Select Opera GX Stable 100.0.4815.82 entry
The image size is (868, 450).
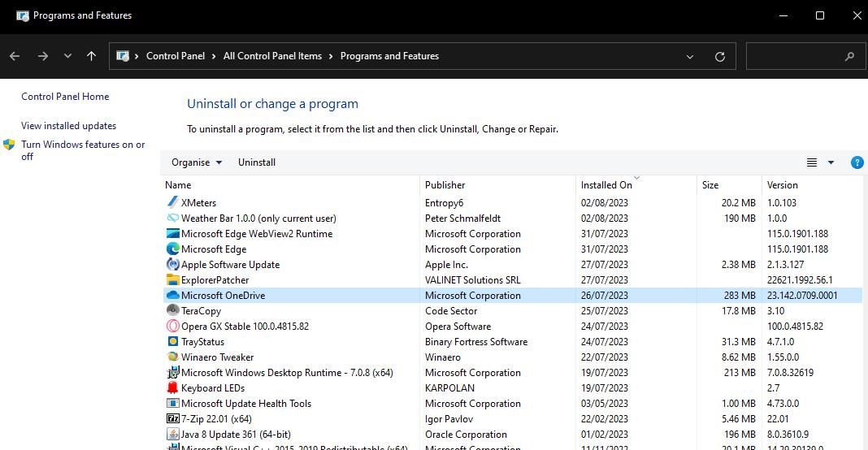click(x=245, y=327)
